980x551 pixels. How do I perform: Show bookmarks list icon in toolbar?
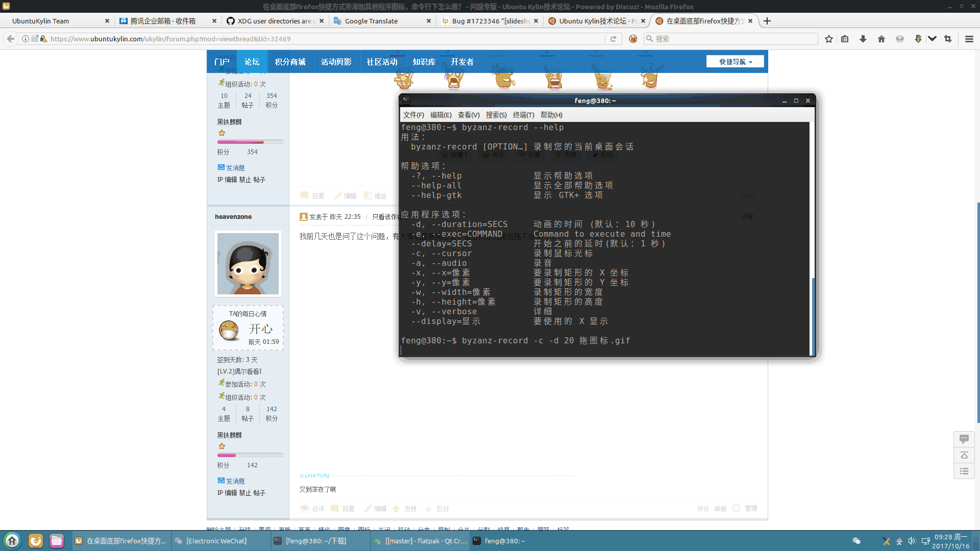(845, 39)
